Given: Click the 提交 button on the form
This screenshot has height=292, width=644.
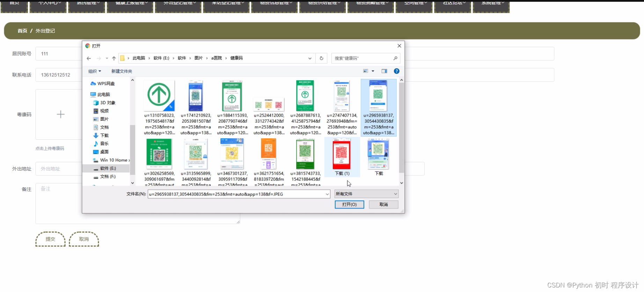Looking at the screenshot, I should 50,239.
